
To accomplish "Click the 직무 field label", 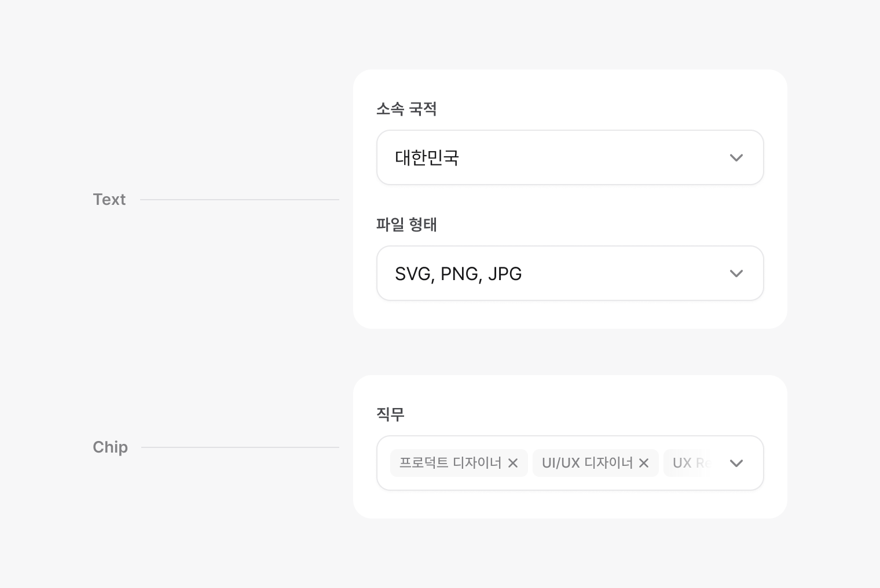I will point(390,414).
